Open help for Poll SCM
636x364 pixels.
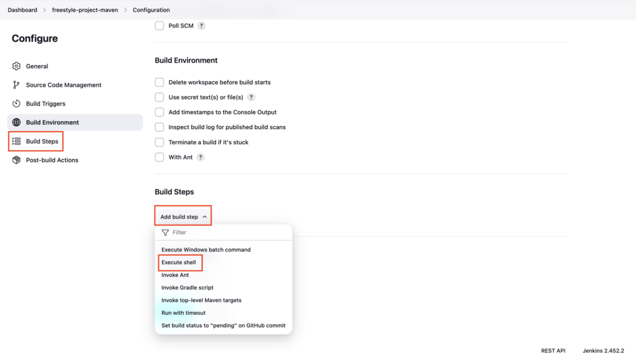[x=201, y=25]
